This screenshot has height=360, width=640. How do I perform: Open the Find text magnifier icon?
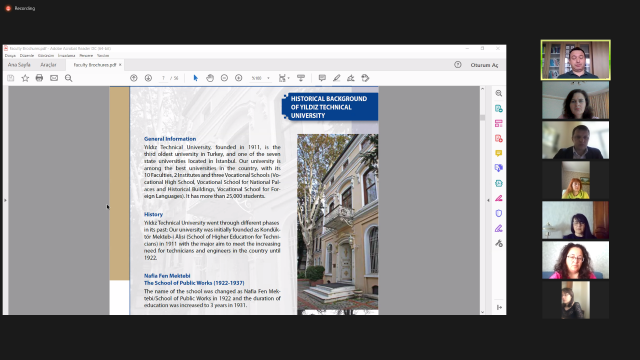[x=69, y=78]
